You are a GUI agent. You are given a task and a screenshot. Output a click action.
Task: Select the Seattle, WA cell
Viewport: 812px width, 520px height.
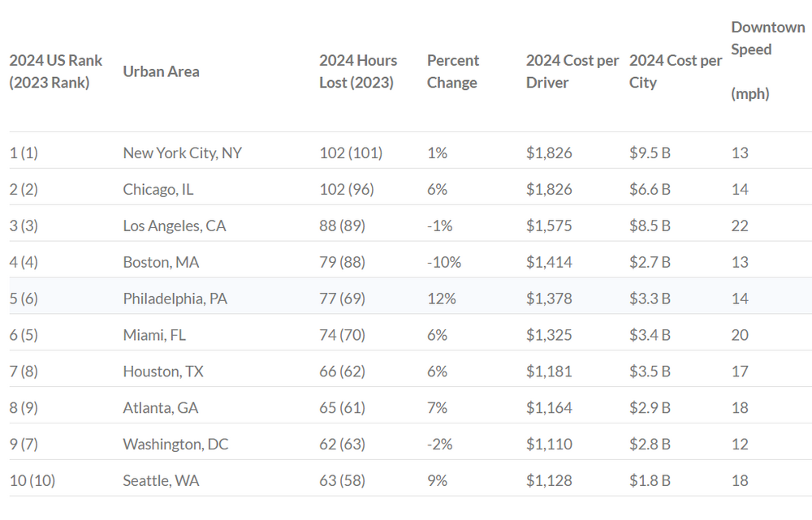(x=161, y=481)
